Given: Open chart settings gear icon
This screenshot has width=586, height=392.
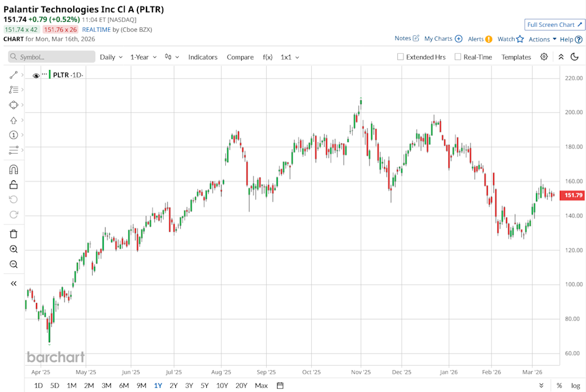Looking at the screenshot, I should tap(544, 57).
